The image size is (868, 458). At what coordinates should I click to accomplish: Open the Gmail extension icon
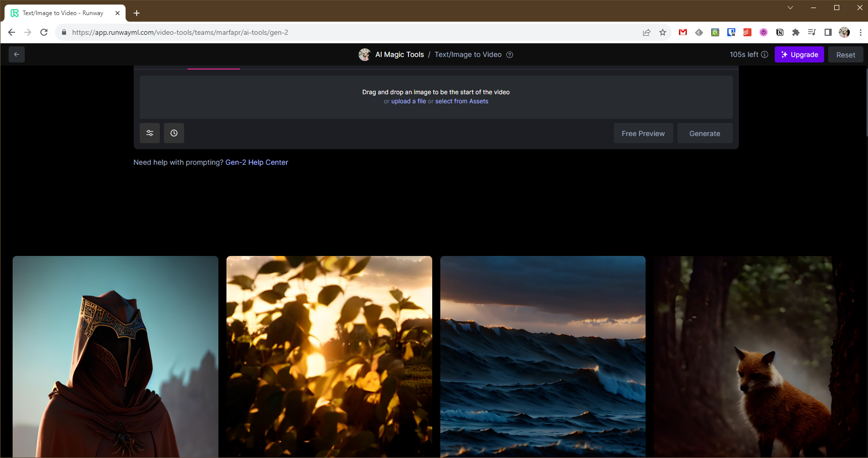[x=683, y=32]
